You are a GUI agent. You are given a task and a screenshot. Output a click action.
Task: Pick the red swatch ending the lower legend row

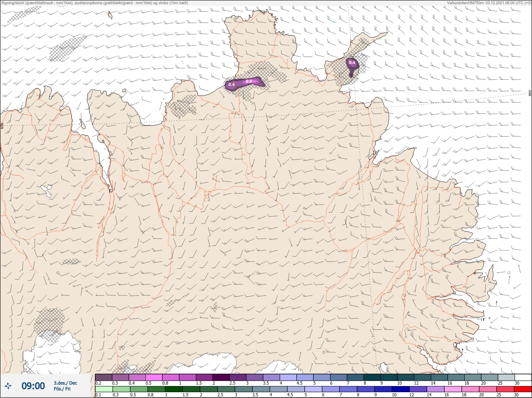(x=523, y=389)
